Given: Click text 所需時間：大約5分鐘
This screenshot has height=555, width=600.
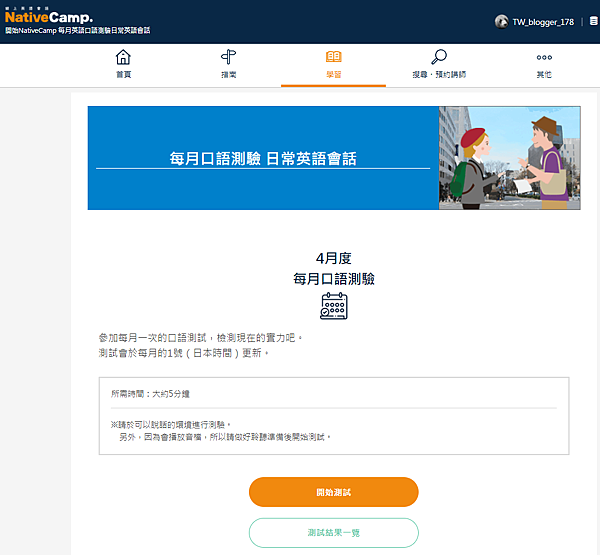Looking at the screenshot, I should [x=150, y=394].
